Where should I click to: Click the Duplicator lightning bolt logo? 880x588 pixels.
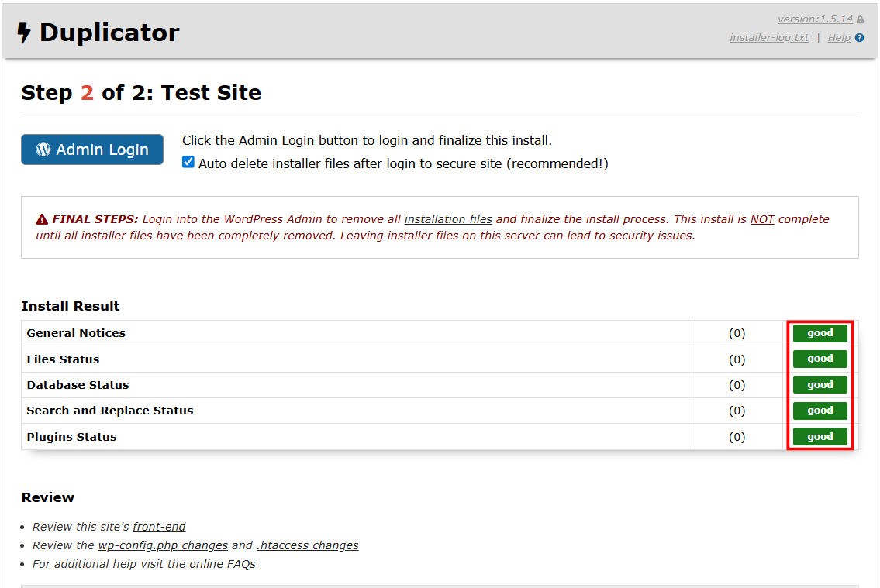click(x=25, y=33)
